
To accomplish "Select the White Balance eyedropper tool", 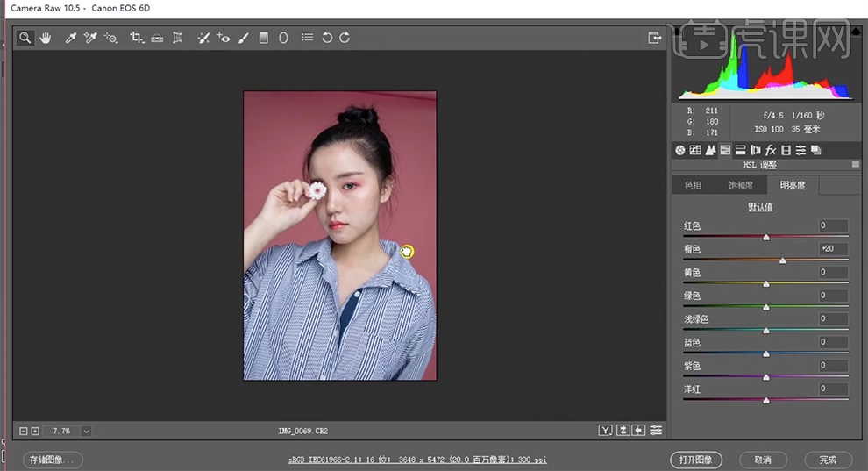I will (x=70, y=38).
